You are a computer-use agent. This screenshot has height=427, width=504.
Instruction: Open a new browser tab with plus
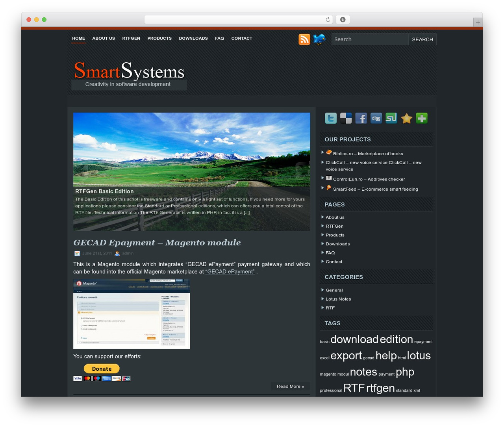pos(478,22)
